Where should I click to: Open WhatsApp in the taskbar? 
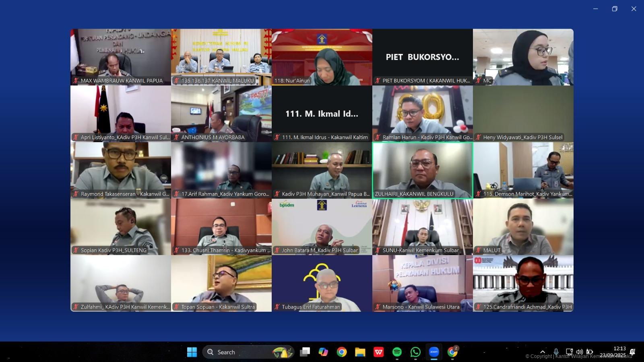pyautogui.click(x=415, y=352)
